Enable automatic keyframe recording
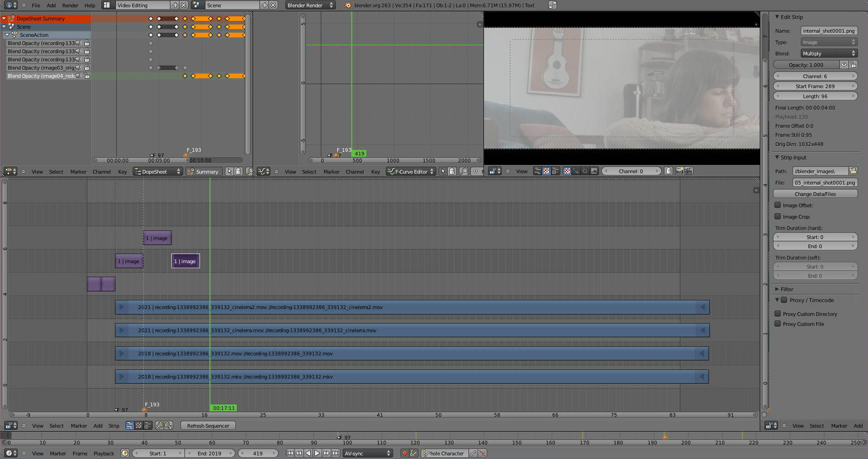The height and width of the screenshot is (459, 868). [404, 453]
